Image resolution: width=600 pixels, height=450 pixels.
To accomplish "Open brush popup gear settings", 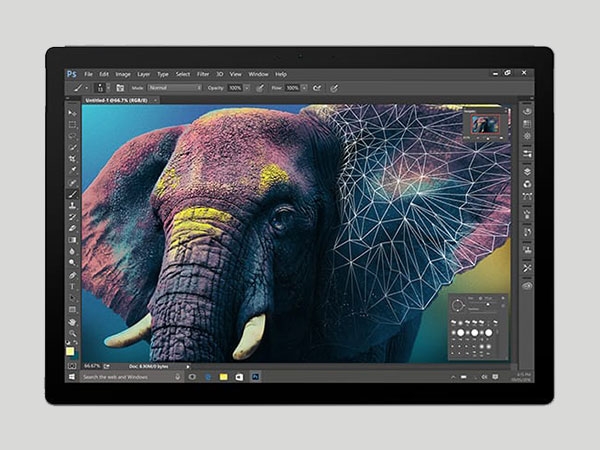I will point(503,298).
